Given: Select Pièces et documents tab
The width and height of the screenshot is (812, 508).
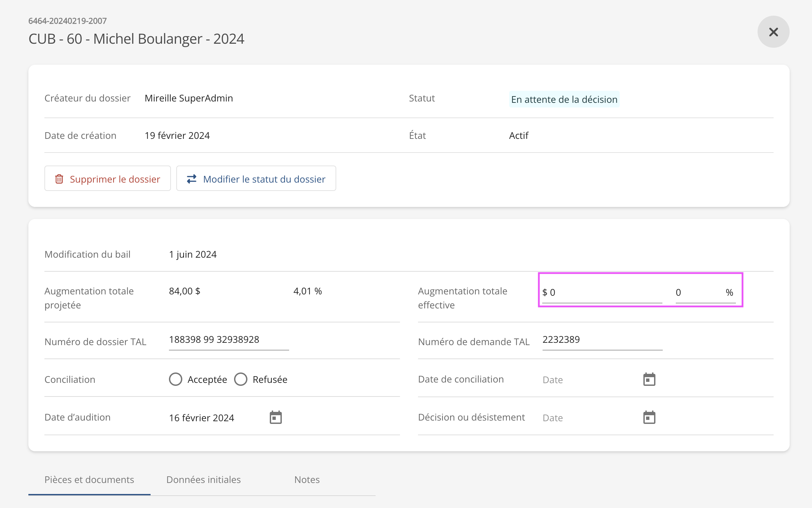Looking at the screenshot, I should click(89, 479).
